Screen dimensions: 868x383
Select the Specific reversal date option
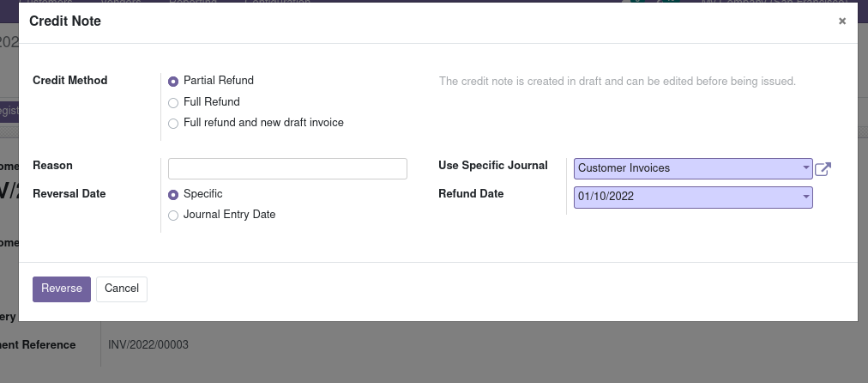173,195
